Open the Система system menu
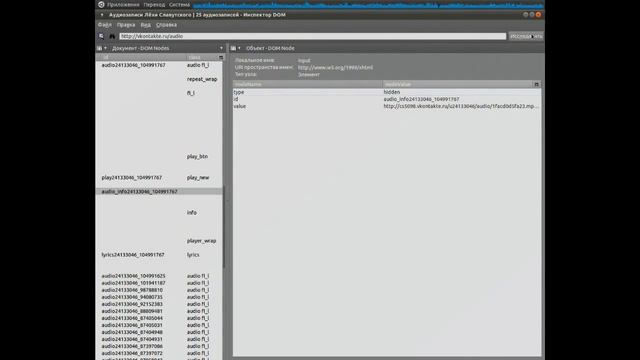The height and width of the screenshot is (360, 640). [180, 4]
